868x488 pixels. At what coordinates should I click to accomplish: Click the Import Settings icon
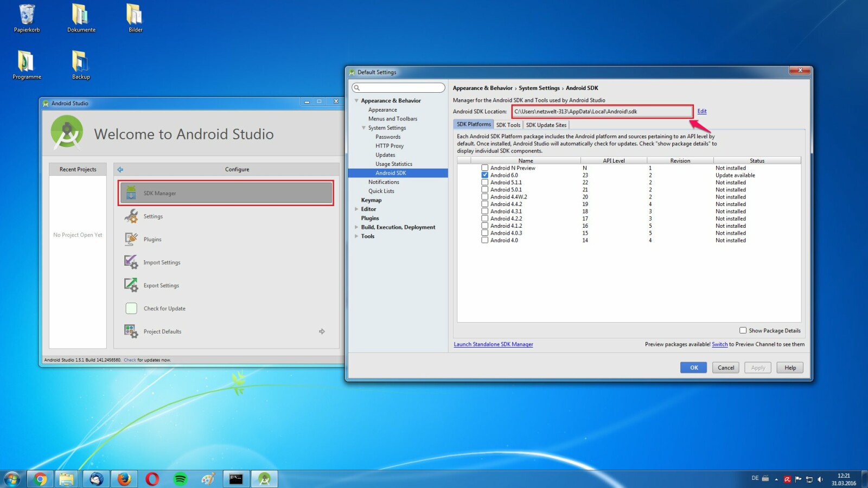[x=131, y=262]
